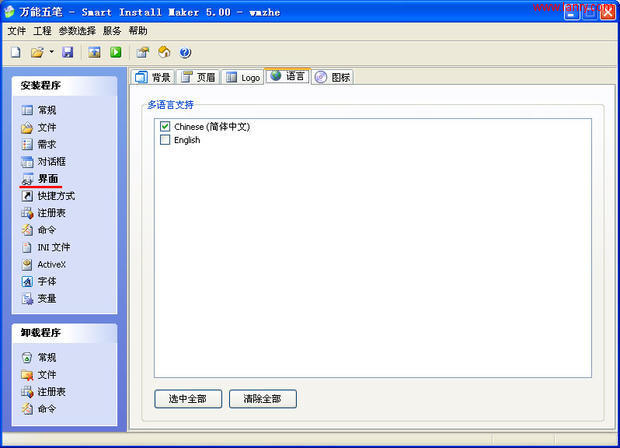Open the 帮助 menu
The height and width of the screenshot is (448, 620).
coord(138,31)
